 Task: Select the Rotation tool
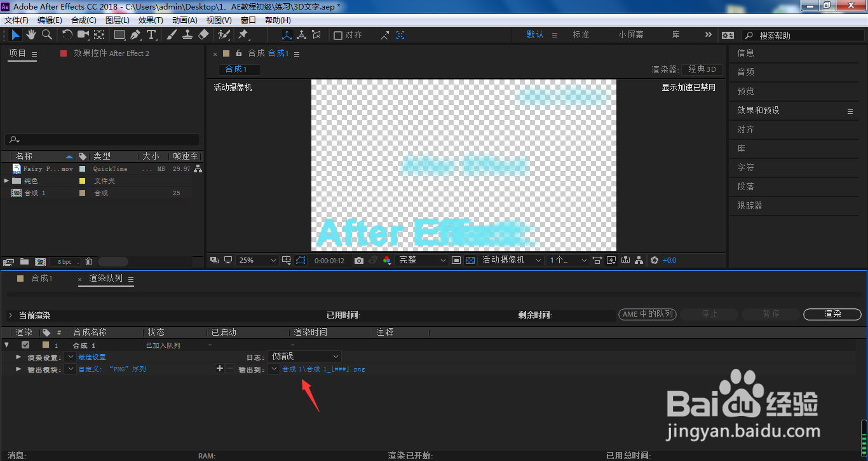click(67, 34)
